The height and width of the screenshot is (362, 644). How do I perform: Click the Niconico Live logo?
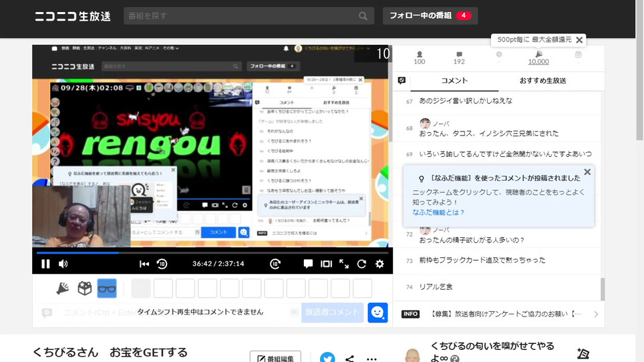point(72,16)
